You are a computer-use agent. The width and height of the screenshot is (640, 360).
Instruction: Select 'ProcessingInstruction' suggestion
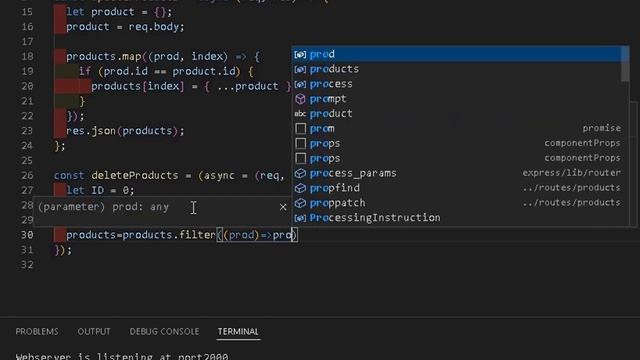457,218
